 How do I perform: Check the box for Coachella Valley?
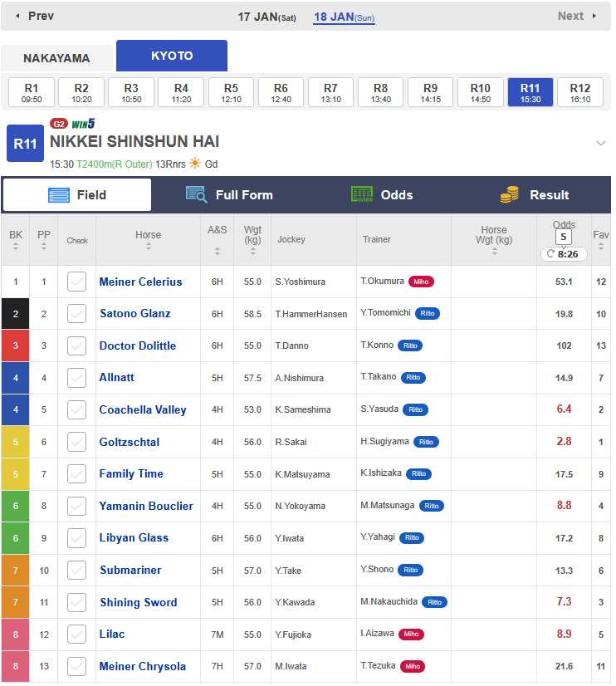[x=76, y=409]
